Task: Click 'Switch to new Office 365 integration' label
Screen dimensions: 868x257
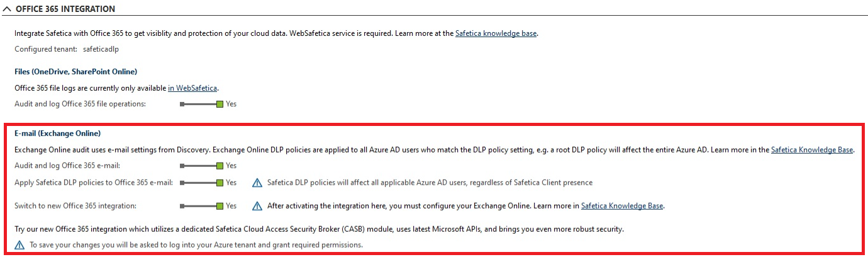Action: (x=75, y=206)
